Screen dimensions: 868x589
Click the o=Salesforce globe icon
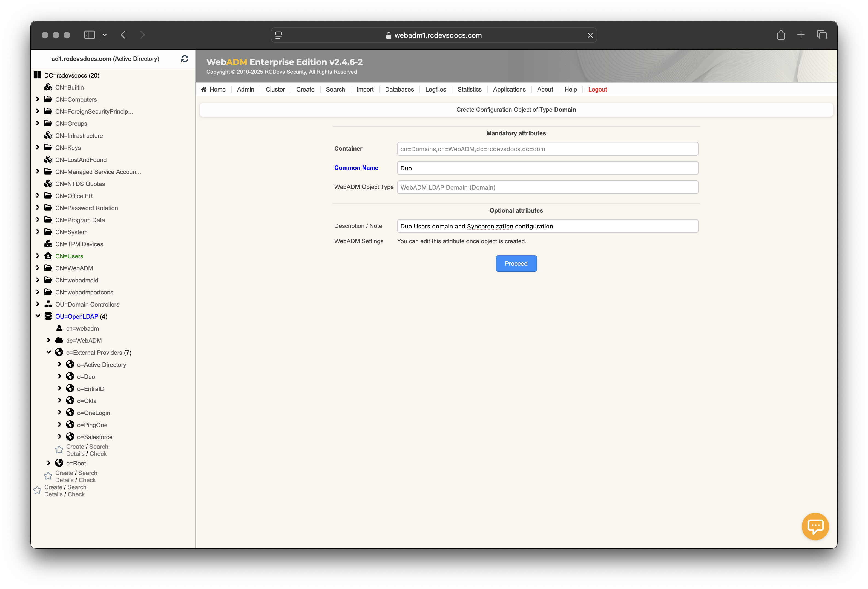70,436
